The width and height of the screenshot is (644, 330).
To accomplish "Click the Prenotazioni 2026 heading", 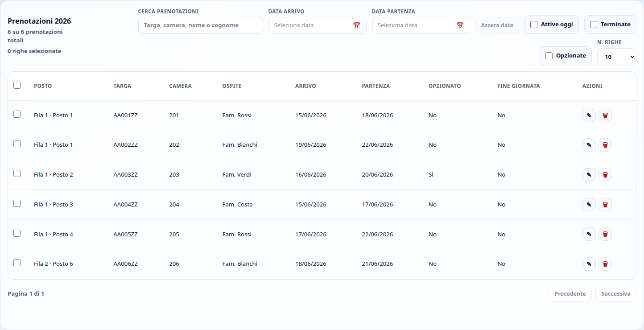I will click(x=39, y=21).
